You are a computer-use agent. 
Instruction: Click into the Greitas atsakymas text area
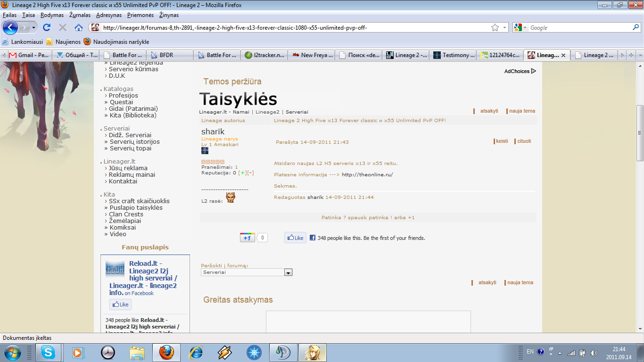[x=368, y=322]
